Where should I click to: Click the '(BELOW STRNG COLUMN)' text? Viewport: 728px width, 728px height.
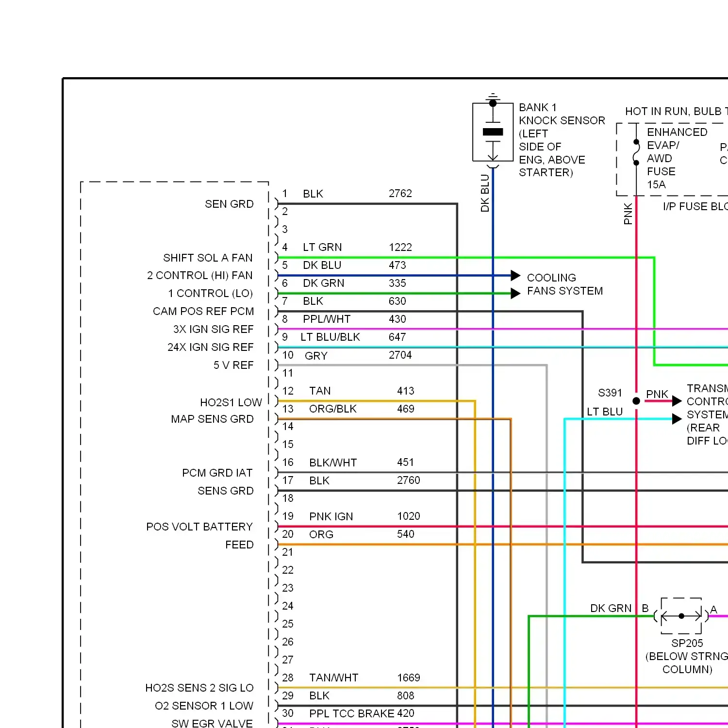point(687,662)
